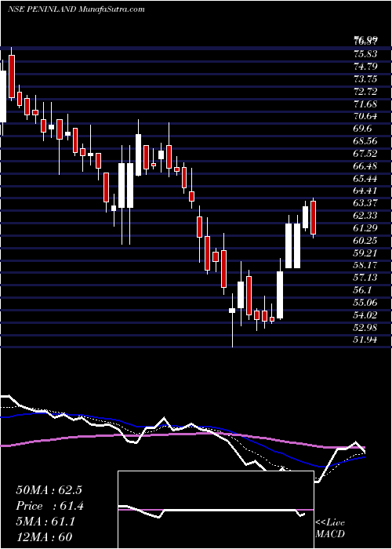Click the <<Live MACD label

(330, 529)
